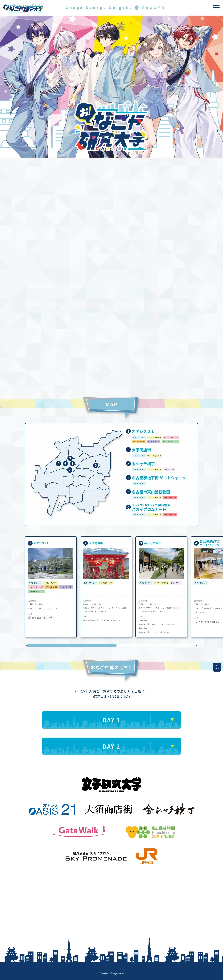
Task: Click the おなごや研究大学 logo in the header
Action: pyautogui.click(x=23, y=8)
